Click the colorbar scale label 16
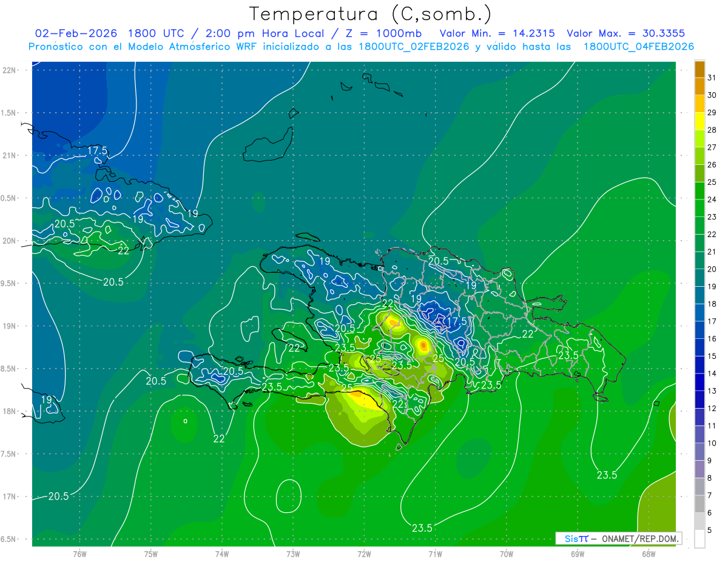 [712, 339]
